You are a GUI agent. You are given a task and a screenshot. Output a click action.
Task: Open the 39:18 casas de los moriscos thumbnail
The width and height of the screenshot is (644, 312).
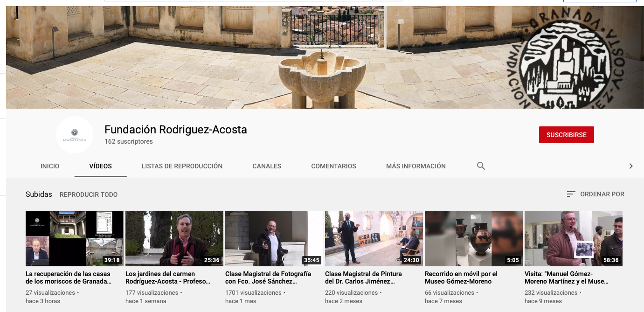[75, 239]
